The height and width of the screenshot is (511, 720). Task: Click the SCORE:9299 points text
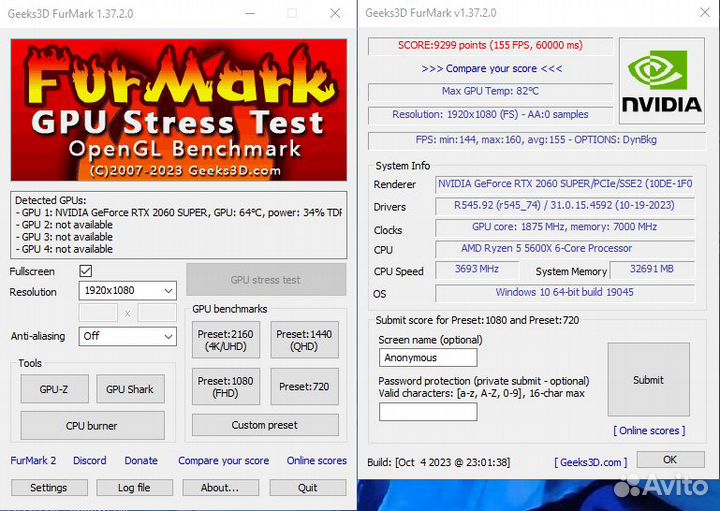490,45
